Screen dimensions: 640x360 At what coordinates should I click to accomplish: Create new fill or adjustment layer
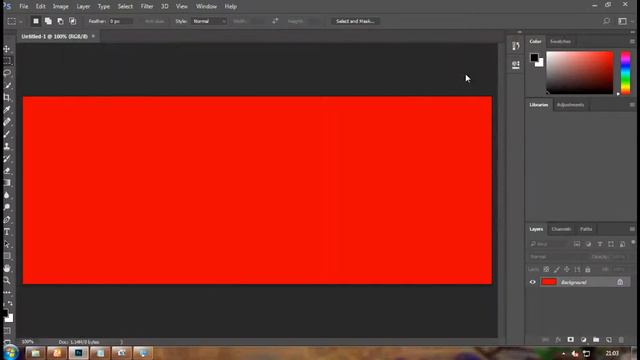(583, 340)
